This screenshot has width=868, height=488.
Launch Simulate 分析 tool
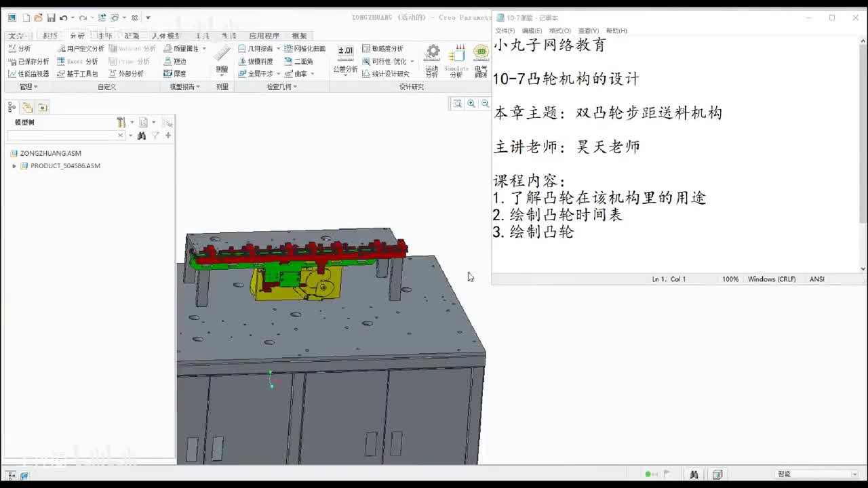tap(456, 61)
